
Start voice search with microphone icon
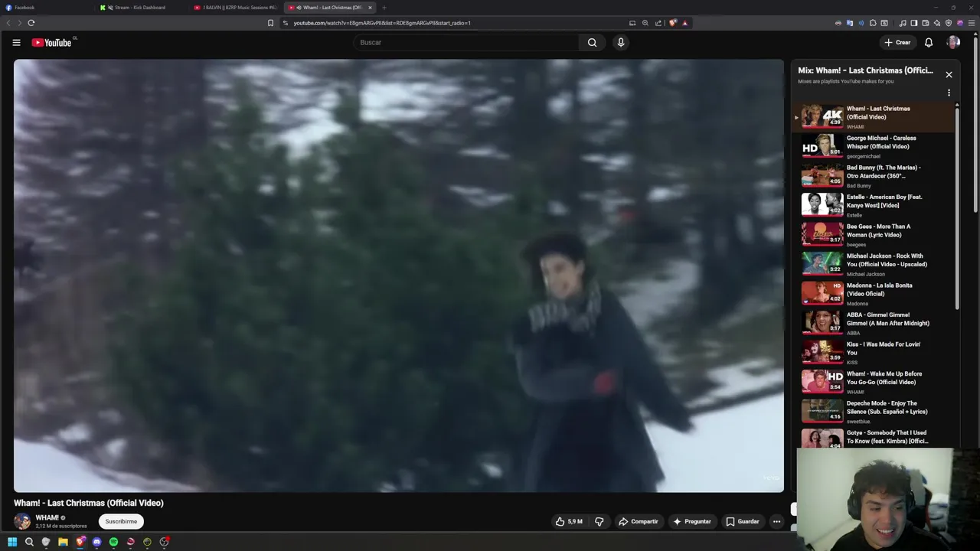(621, 43)
